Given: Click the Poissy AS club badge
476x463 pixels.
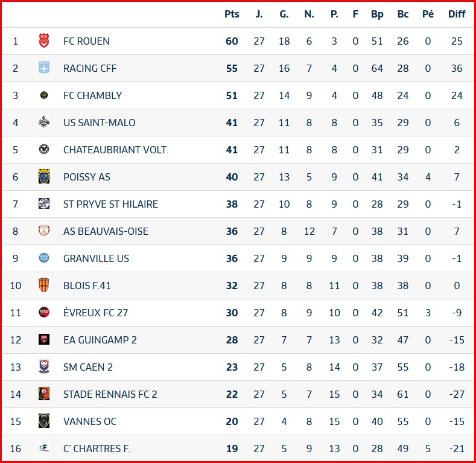Looking at the screenshot, I should (43, 177).
